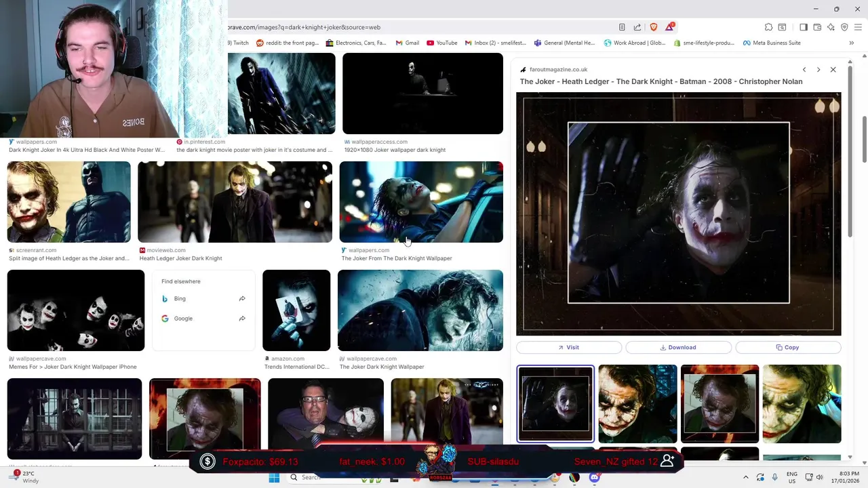Open the General (Mental He... Teams bookmark

(x=564, y=43)
